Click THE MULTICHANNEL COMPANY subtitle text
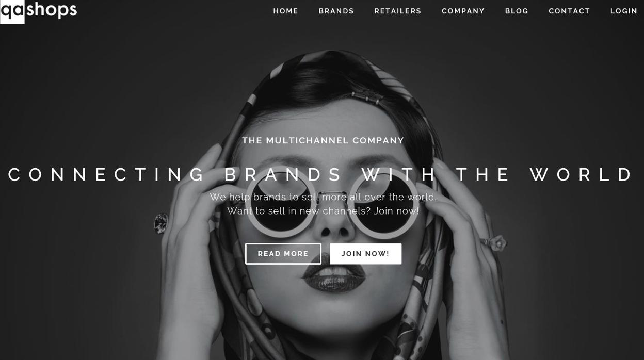Screen dimensions: 644x360 (323, 140)
